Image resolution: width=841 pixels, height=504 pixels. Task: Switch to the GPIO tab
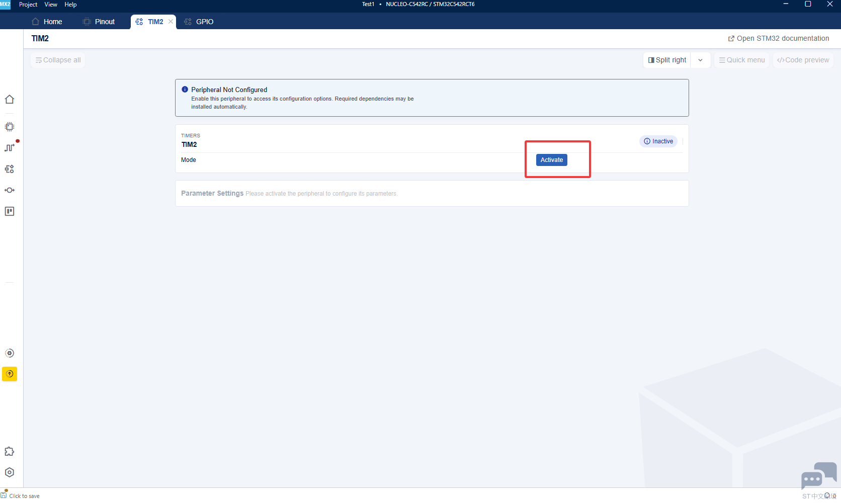click(199, 22)
